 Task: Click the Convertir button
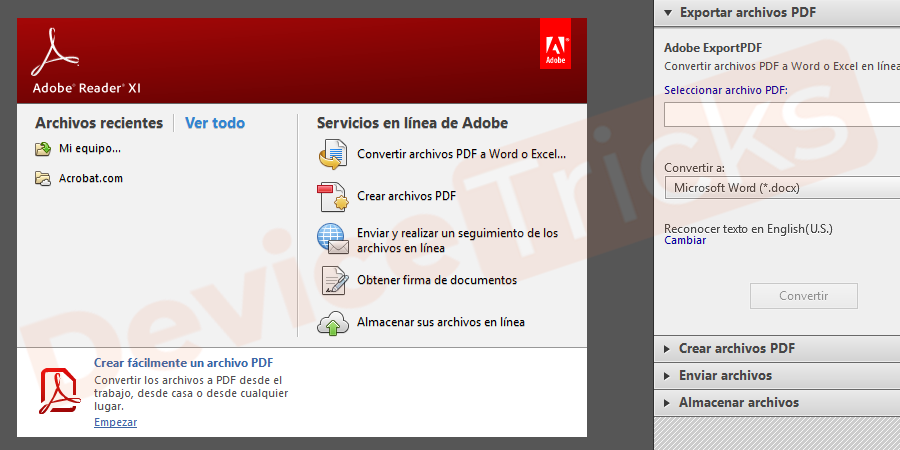[804, 296]
